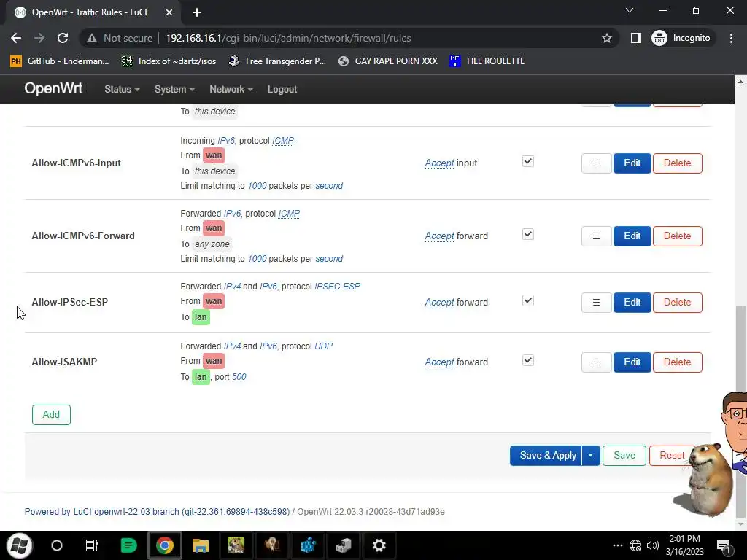Open a new browser tab
Screen dimensions: 747x560
pos(197,12)
